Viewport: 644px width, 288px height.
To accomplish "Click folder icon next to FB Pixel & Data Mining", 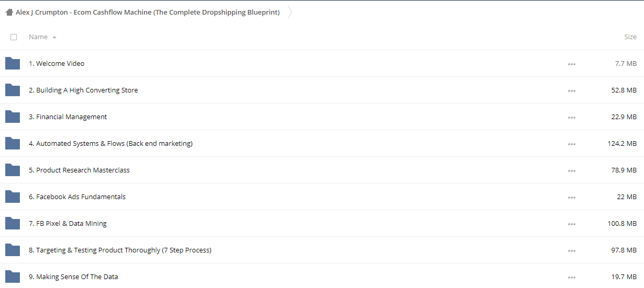I will coord(13,223).
